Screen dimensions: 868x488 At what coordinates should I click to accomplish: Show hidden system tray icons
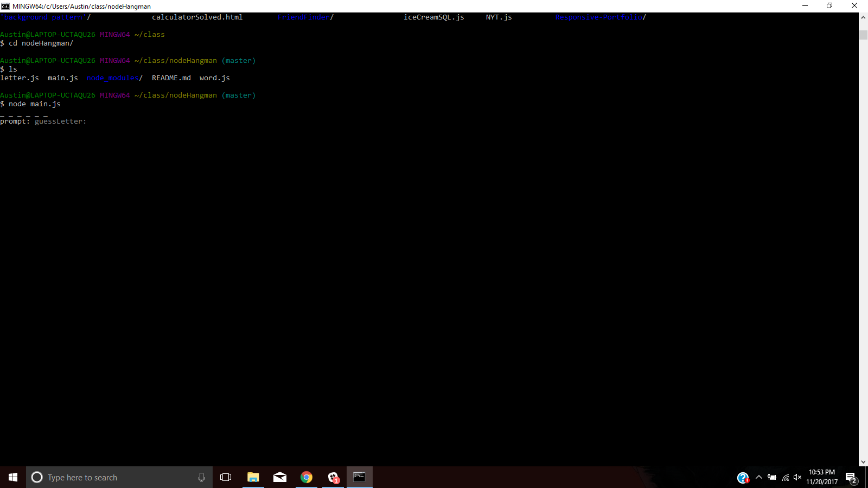pos(759,477)
